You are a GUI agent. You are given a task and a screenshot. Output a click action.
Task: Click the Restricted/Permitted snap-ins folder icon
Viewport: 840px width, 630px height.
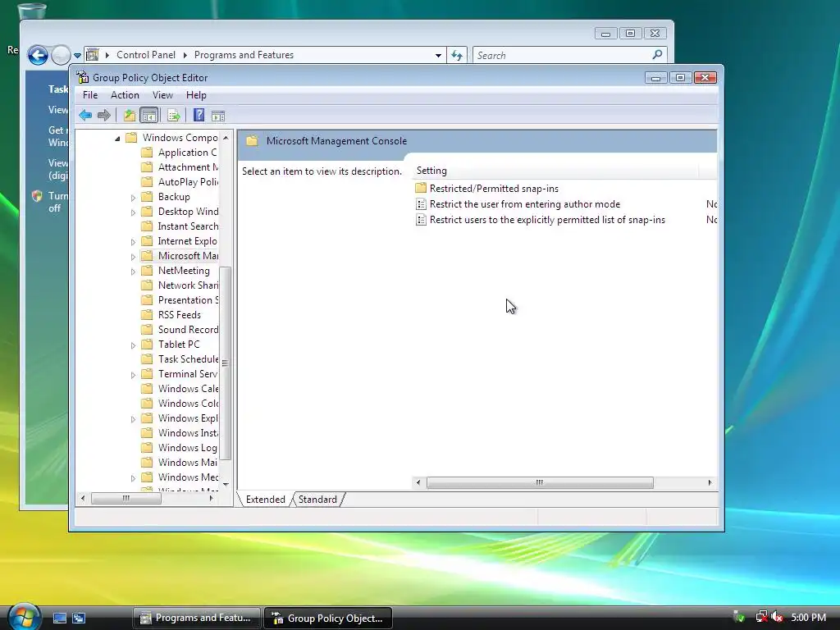[x=421, y=188]
